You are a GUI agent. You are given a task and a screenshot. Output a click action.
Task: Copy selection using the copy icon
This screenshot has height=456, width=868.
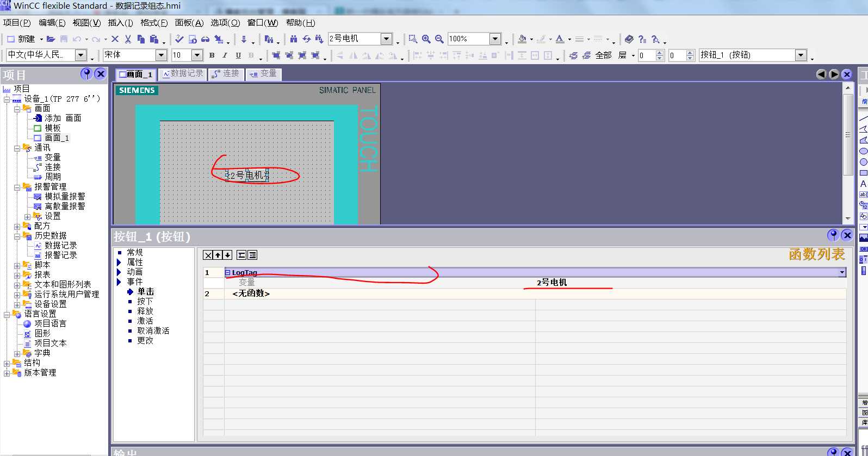pos(141,39)
